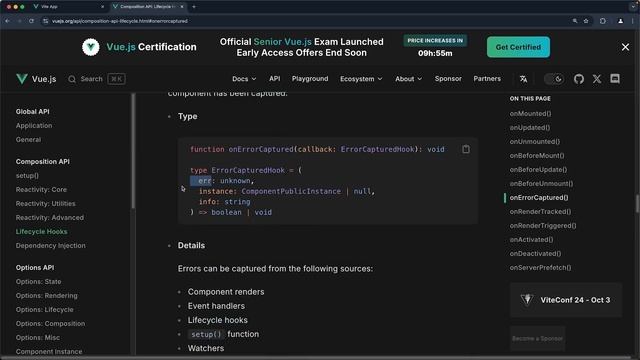This screenshot has width=640, height=360.
Task: Open the ViteConf 24 sponsor card
Action: 565,300
